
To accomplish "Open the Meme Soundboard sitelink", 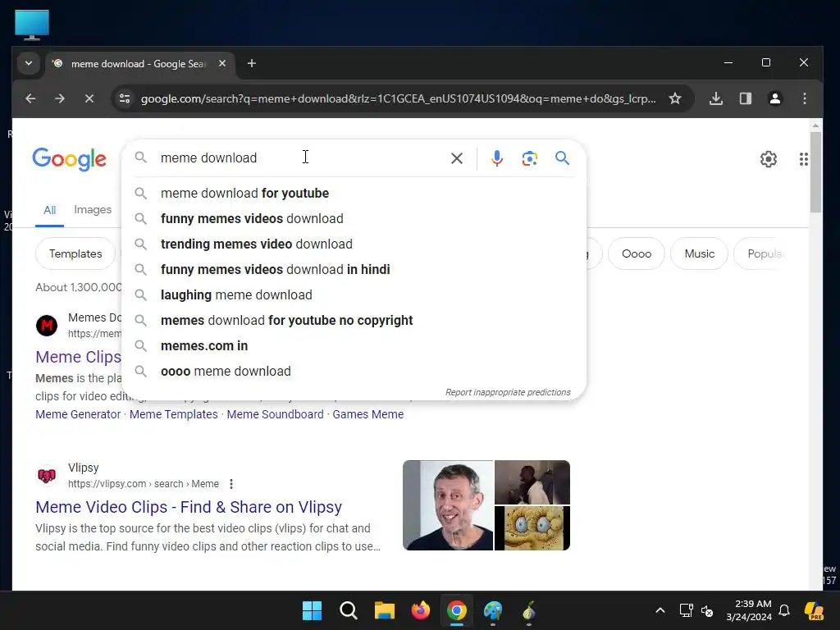I will click(276, 414).
